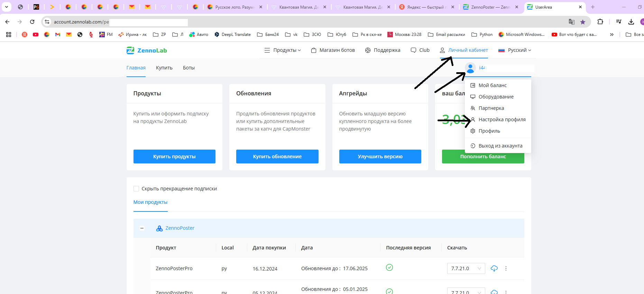644x294 pixels.
Task: Open Личный кабинет
Action: (464, 50)
